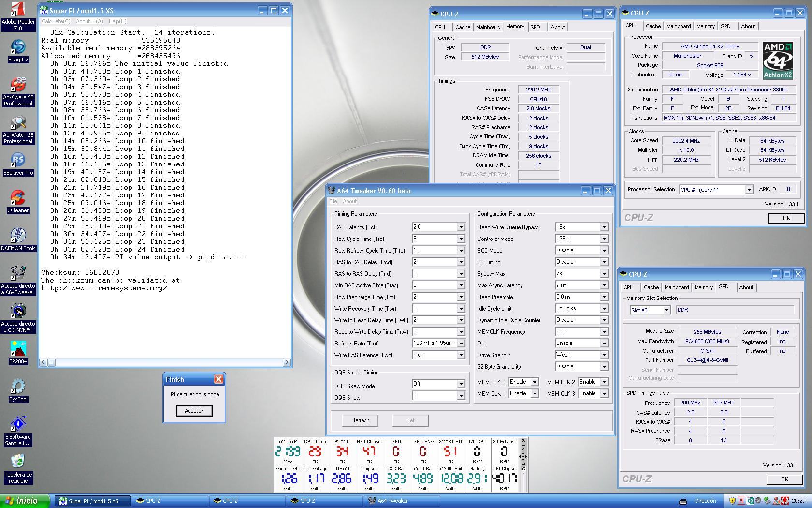Open the Calculate(C) menu in Super PI
812x508 pixels.
56,21
